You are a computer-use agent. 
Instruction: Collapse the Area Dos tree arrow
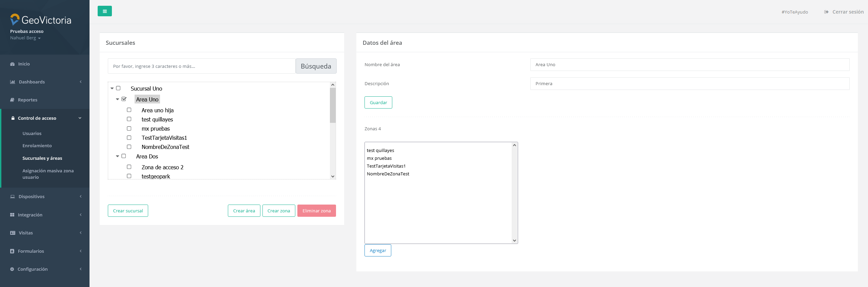[x=118, y=156]
